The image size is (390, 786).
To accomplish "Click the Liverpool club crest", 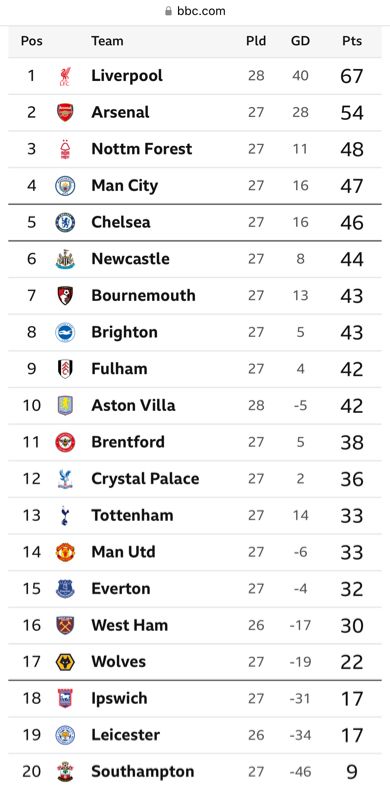I will 65,76.
